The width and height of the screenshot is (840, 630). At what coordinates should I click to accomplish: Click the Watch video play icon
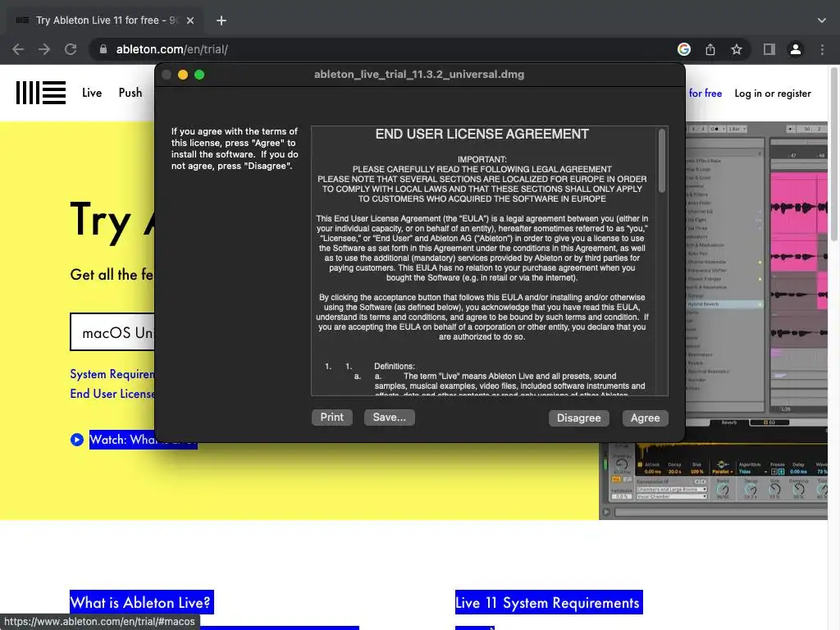(76, 440)
